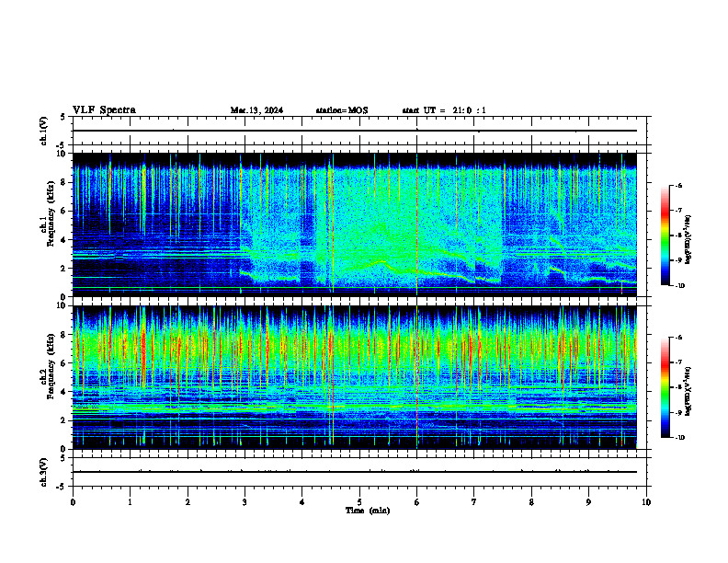728x563 pixels.
Task: Click the "-10" tick on ch.1 colorbar
Action: (x=679, y=286)
